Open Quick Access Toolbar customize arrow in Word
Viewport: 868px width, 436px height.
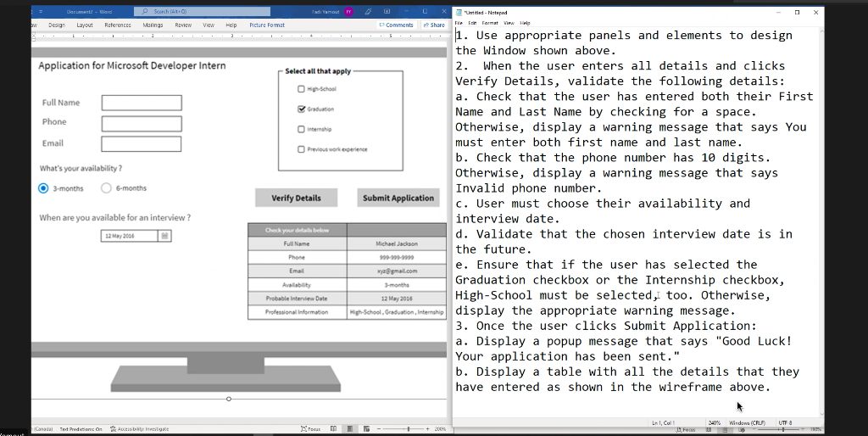point(41,11)
